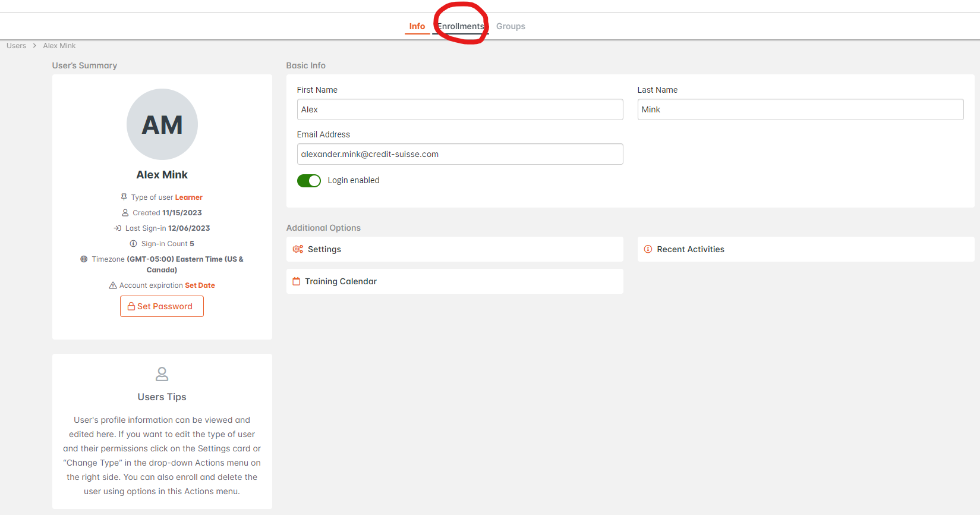Click the AM avatar circle
The width and height of the screenshot is (980, 515).
click(x=162, y=124)
